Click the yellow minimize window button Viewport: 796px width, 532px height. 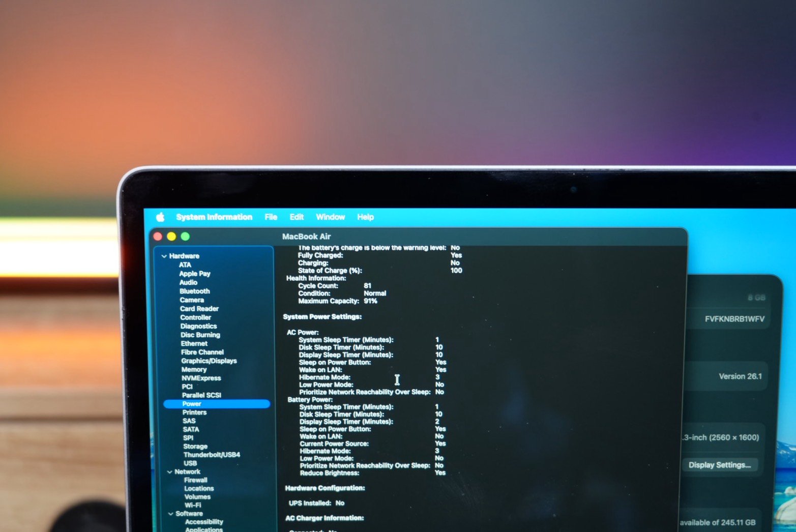click(x=171, y=237)
